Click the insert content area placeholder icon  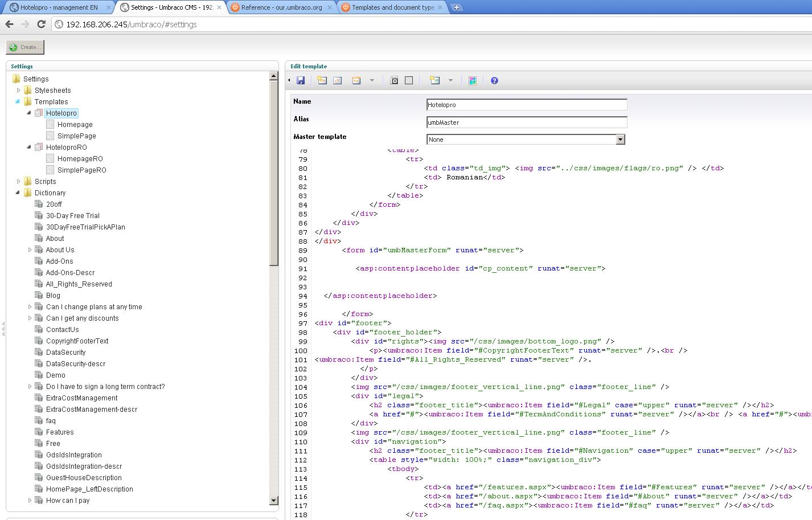click(394, 80)
